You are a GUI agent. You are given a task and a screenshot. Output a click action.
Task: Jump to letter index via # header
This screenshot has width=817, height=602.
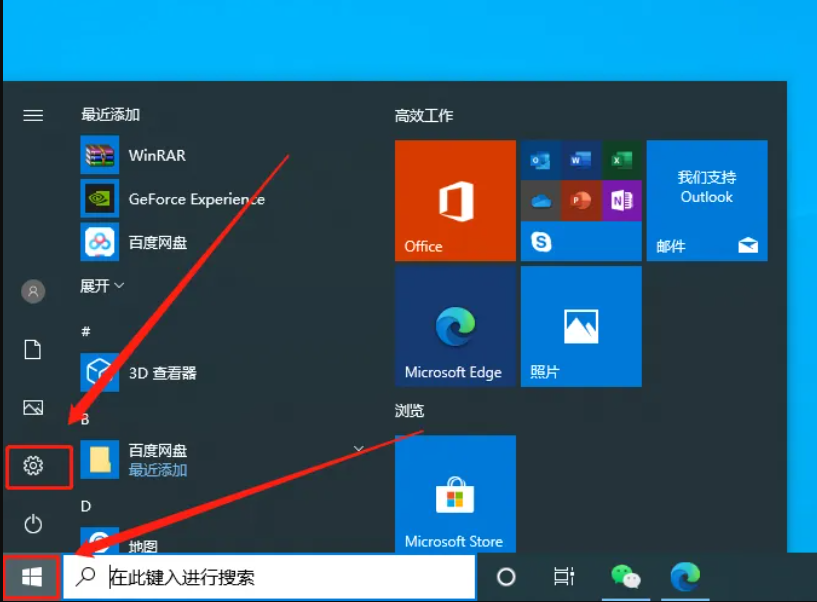click(86, 331)
